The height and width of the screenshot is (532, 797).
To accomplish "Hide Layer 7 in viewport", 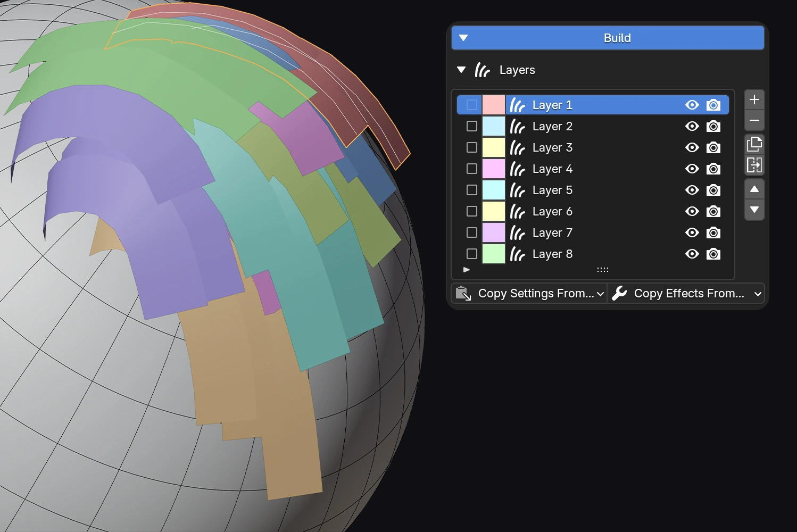I will coord(692,232).
